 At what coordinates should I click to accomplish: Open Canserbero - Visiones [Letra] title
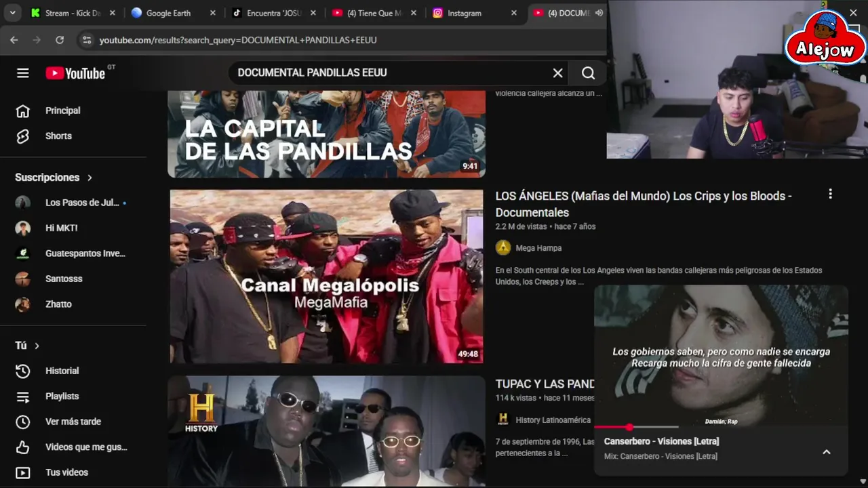[661, 441]
